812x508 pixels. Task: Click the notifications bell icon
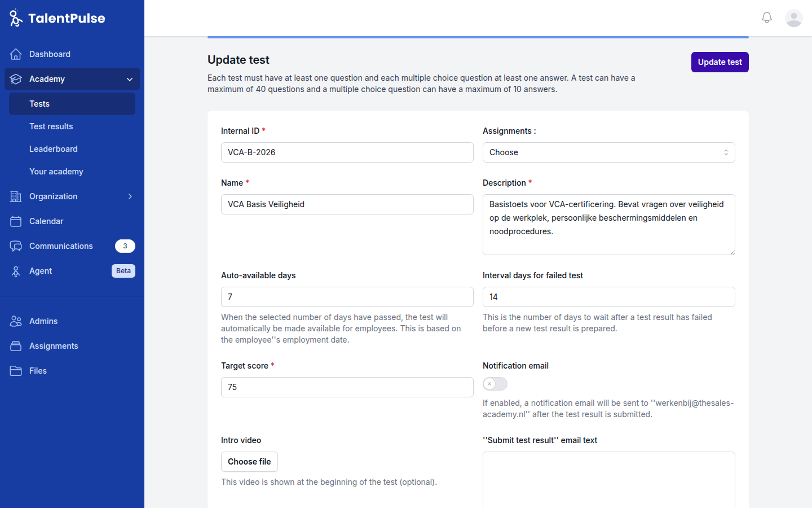(x=767, y=18)
